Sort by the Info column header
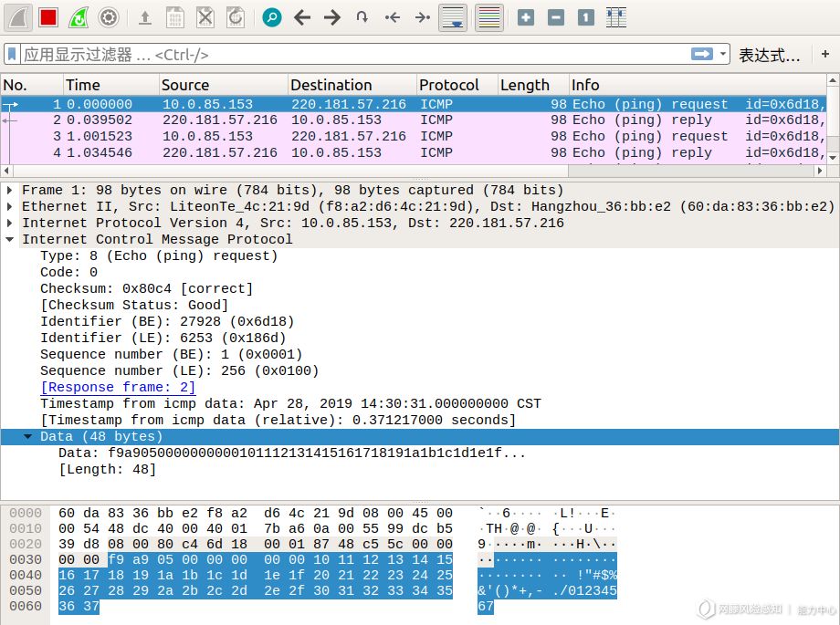 tap(698, 85)
